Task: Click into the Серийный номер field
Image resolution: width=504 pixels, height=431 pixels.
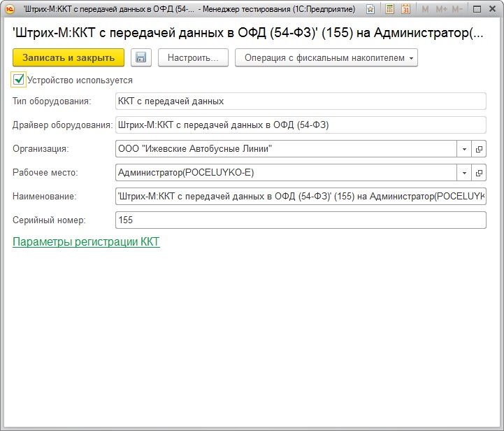Action: pyautogui.click(x=300, y=220)
